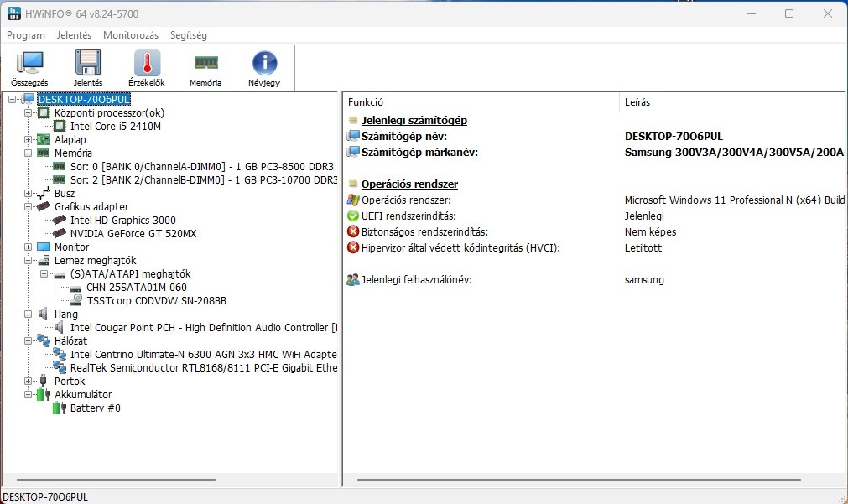Select TSSTcorp CDDVDW SN-208BB drive

point(156,301)
